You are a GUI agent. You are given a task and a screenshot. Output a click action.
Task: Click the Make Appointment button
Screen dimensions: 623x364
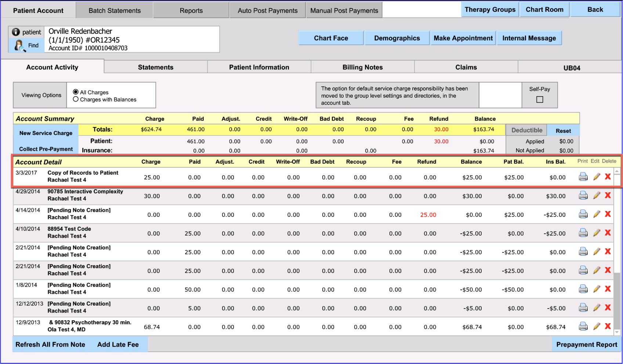(x=463, y=38)
